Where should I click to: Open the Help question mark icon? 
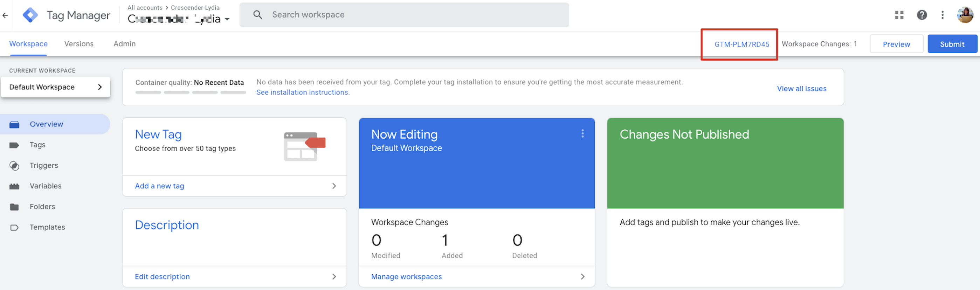(922, 15)
